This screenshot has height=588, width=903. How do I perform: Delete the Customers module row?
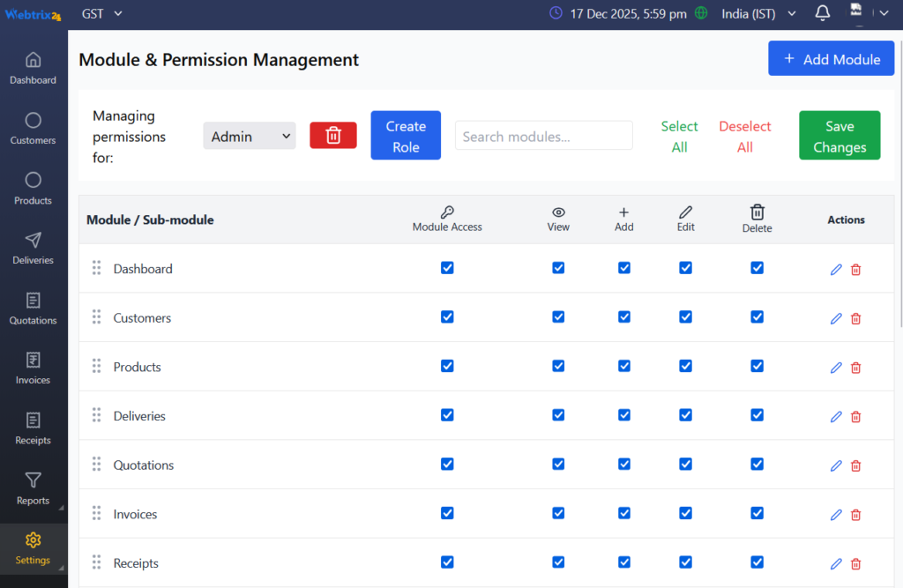[x=855, y=318]
